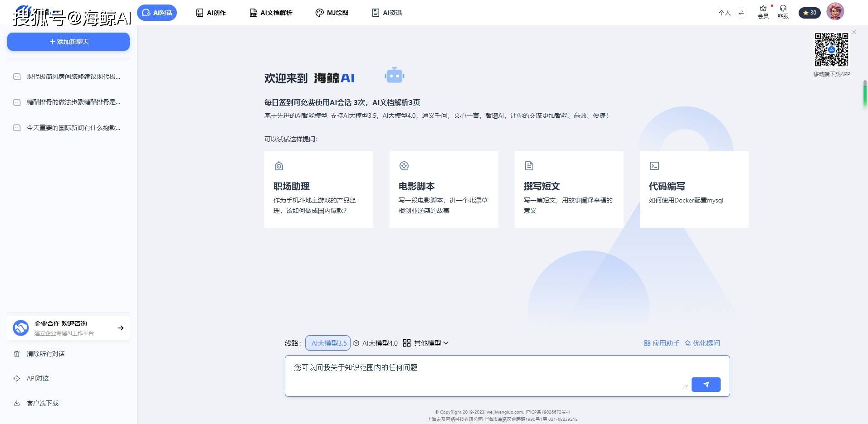Viewport: 868px width, 424px height.
Task: Open the AI文档解析 tab
Action: click(x=271, y=13)
